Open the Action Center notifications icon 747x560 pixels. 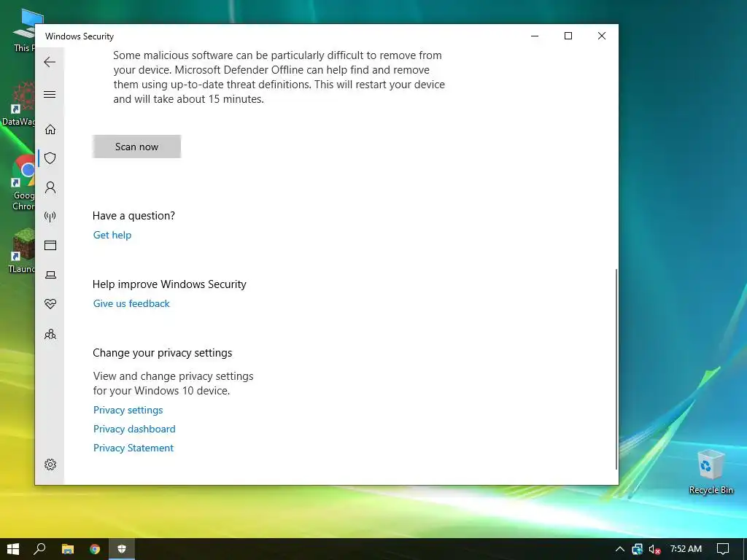(x=723, y=549)
